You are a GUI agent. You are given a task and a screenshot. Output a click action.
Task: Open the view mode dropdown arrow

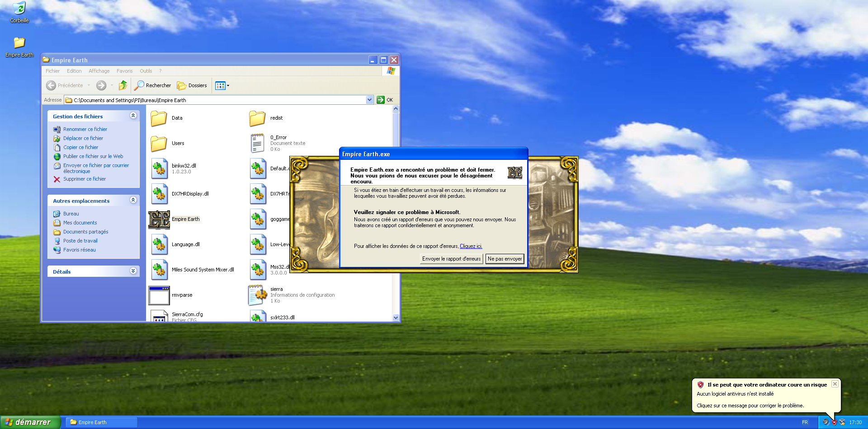tap(227, 85)
